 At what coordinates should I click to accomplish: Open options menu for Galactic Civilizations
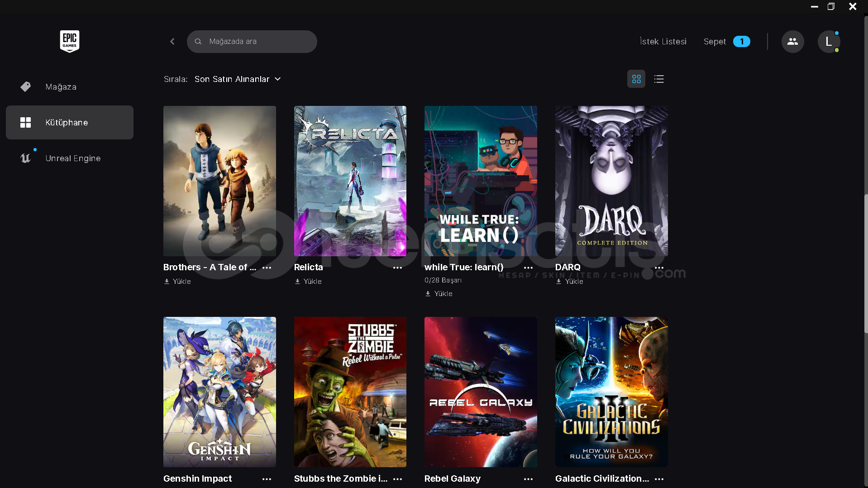pyautogui.click(x=659, y=479)
